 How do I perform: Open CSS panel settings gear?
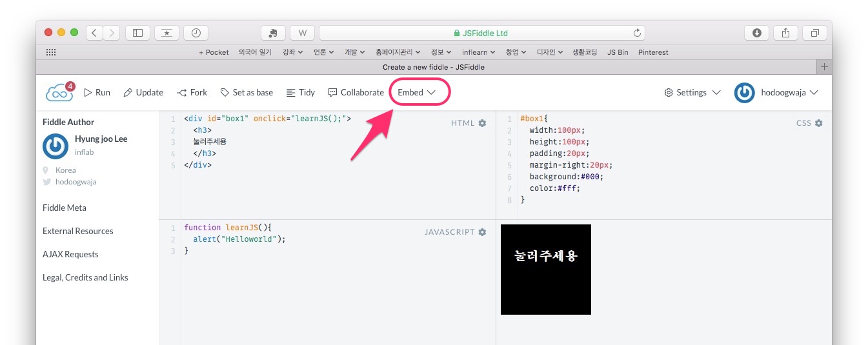pos(819,123)
